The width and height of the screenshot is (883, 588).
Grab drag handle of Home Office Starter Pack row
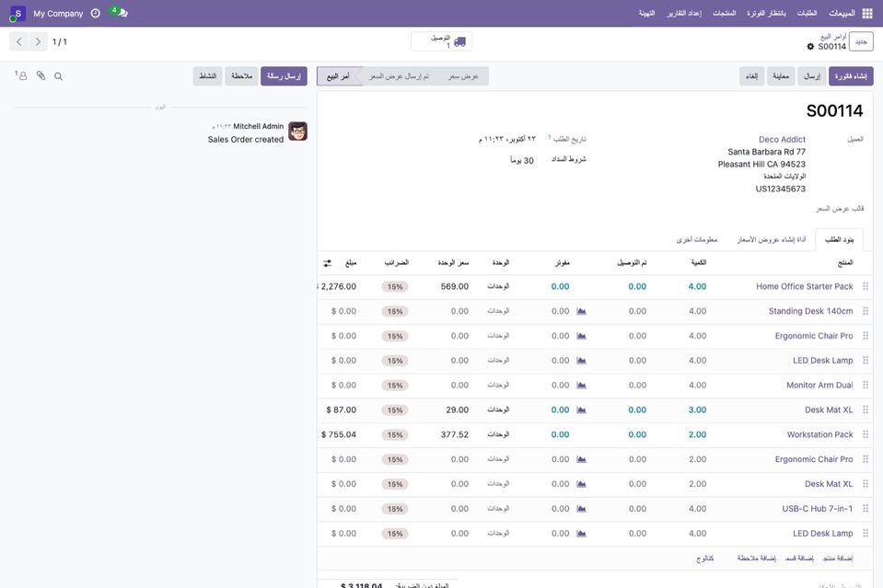[x=866, y=286]
